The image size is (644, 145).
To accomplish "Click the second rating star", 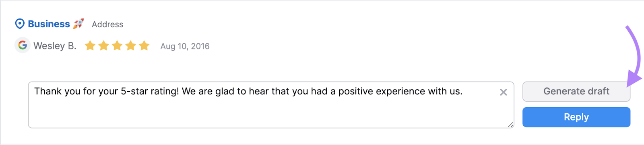I will [104, 46].
